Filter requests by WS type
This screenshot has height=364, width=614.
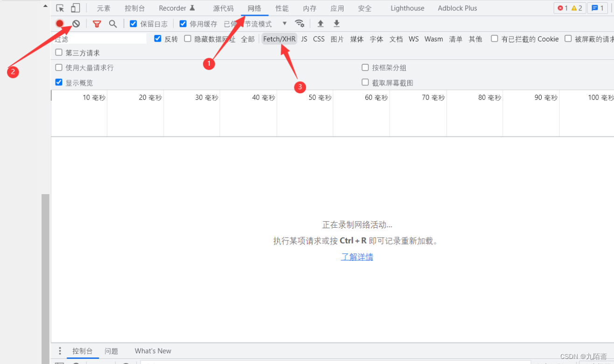[x=414, y=39]
